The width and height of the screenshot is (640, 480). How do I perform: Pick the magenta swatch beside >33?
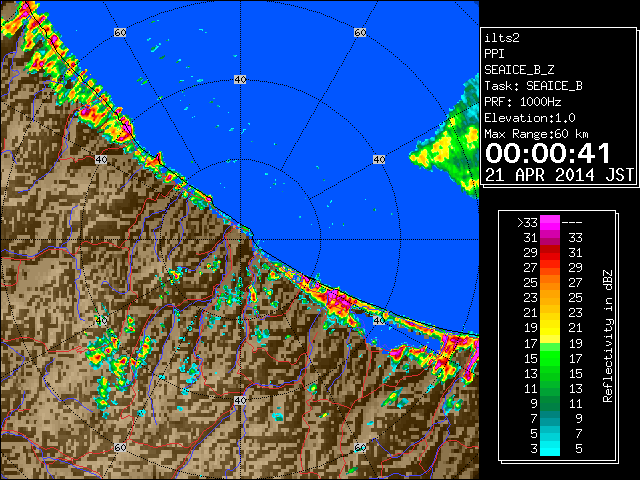(x=550, y=223)
